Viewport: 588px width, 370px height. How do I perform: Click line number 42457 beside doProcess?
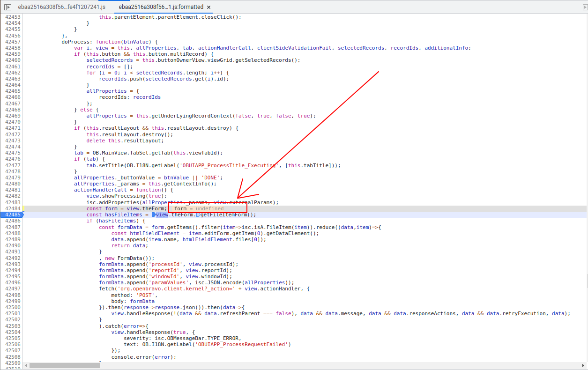click(13, 42)
